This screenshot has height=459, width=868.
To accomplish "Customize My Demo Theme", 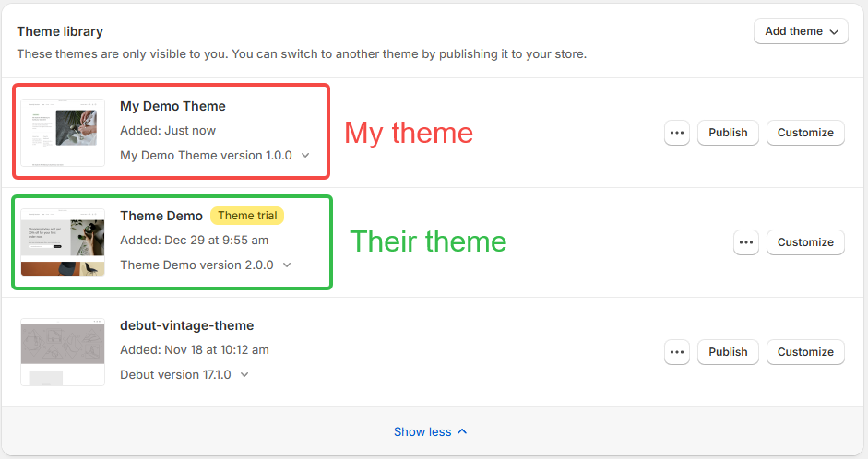I will (x=805, y=133).
